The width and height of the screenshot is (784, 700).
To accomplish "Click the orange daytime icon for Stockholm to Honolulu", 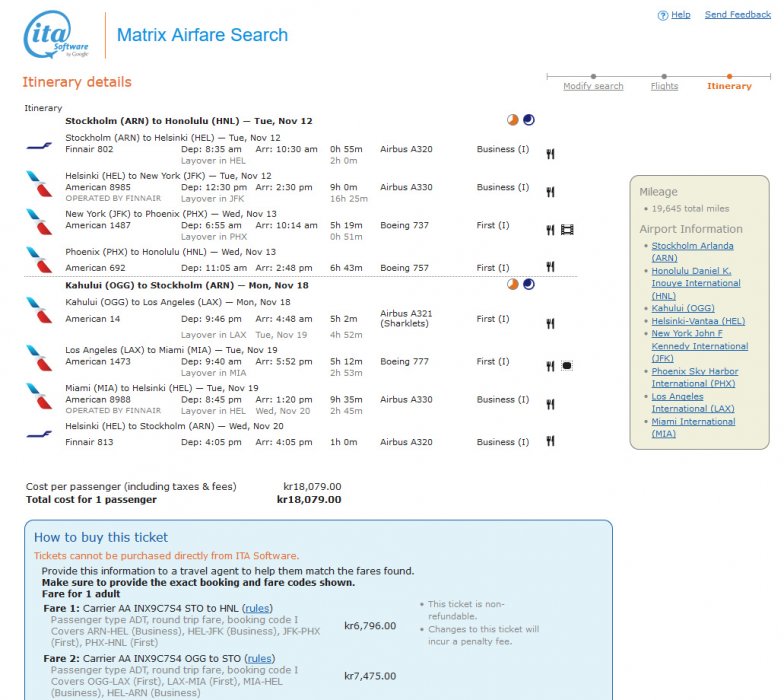I will coord(513,120).
